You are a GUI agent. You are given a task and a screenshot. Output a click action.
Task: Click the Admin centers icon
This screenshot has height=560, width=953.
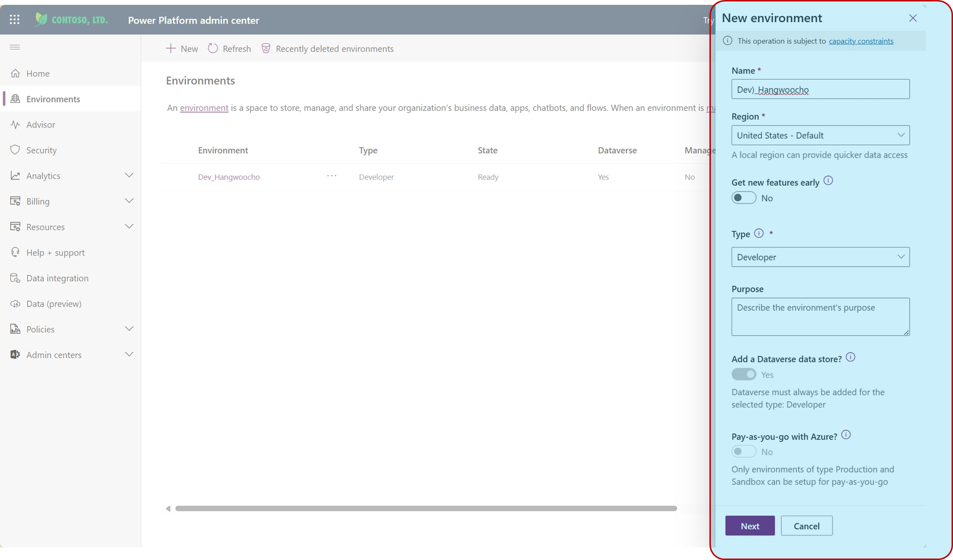(x=15, y=355)
